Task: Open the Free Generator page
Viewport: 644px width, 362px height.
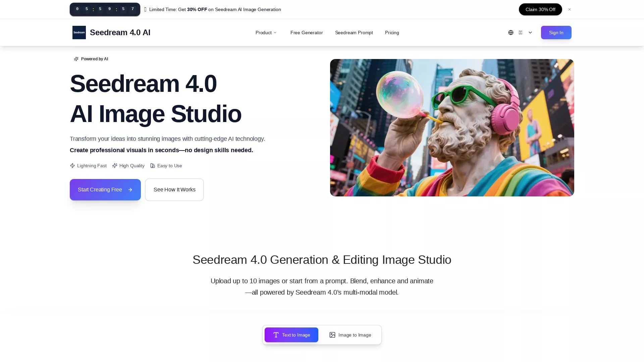Action: (x=306, y=33)
